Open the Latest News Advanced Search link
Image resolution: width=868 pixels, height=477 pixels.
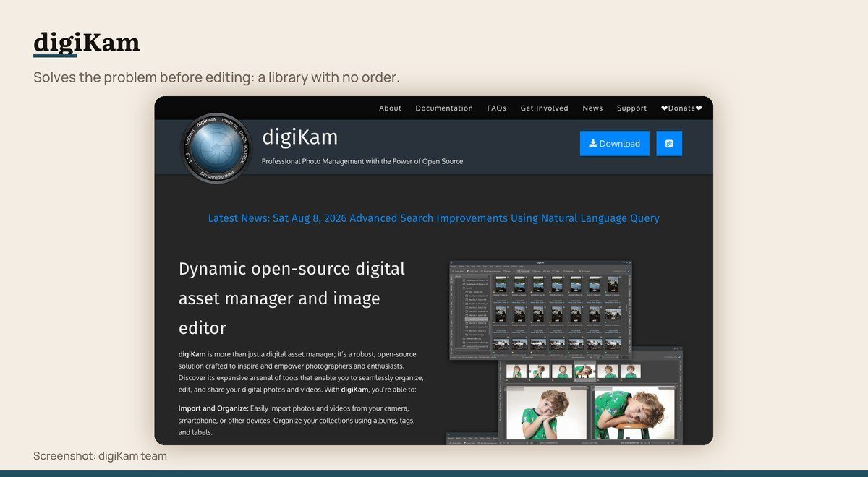[433, 218]
